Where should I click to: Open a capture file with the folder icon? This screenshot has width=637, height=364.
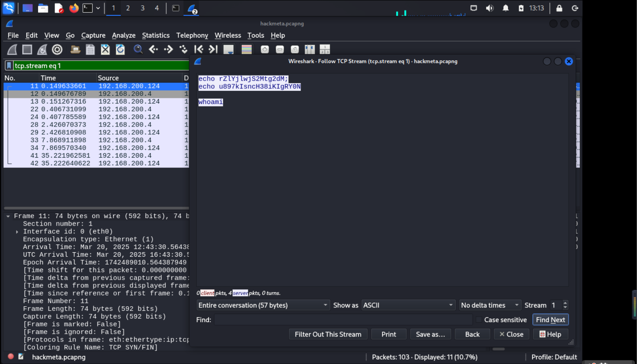(x=75, y=50)
